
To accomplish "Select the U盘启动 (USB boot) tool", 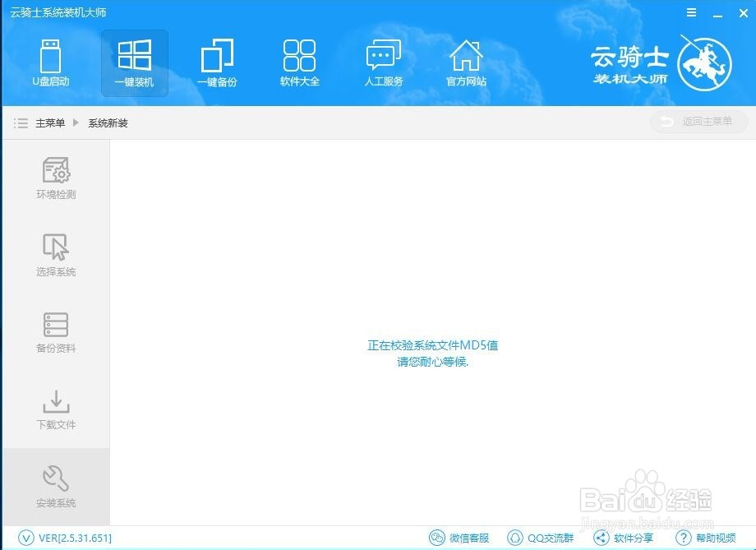I will tap(51, 63).
